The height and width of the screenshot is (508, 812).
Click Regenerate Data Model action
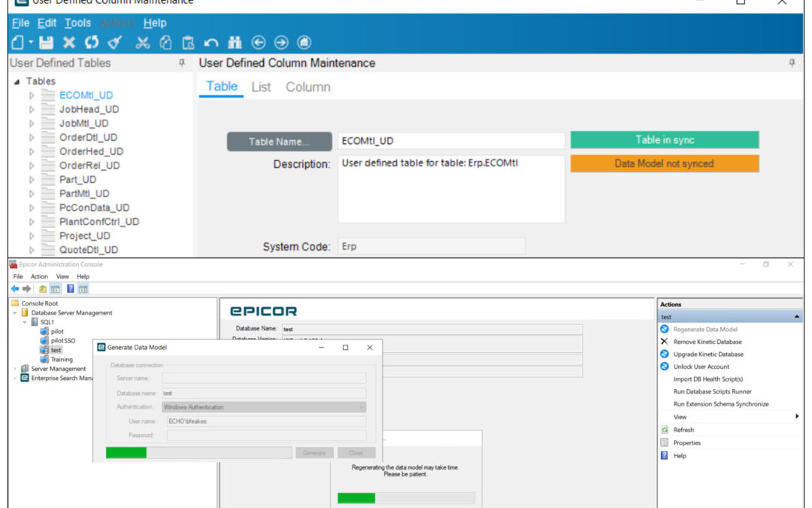tap(704, 329)
